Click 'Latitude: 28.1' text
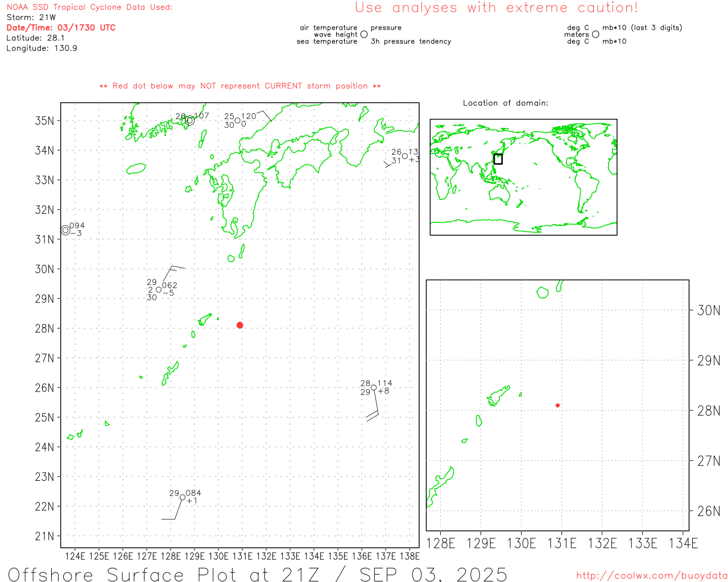 click(x=35, y=38)
